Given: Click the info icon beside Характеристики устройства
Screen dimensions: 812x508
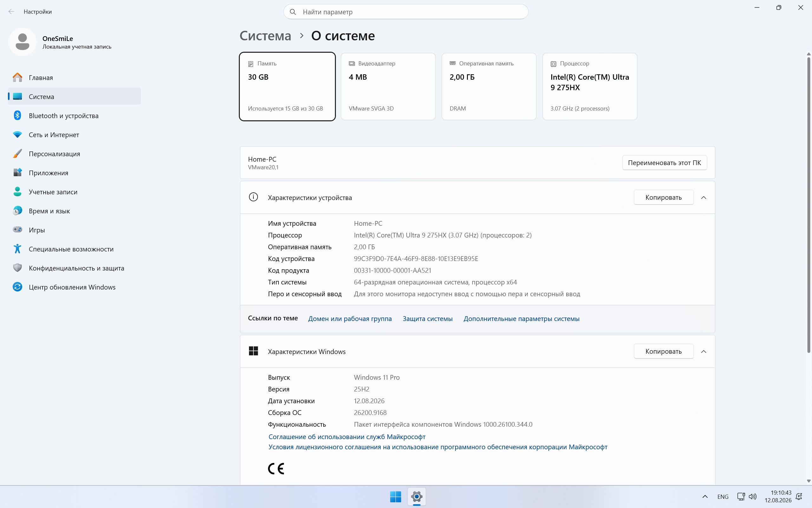Looking at the screenshot, I should (253, 197).
